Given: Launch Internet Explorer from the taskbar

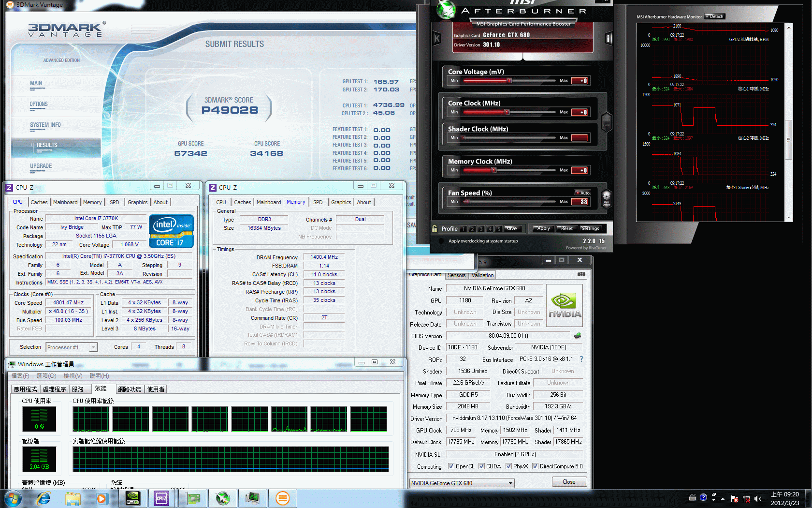Looking at the screenshot, I should [43, 498].
